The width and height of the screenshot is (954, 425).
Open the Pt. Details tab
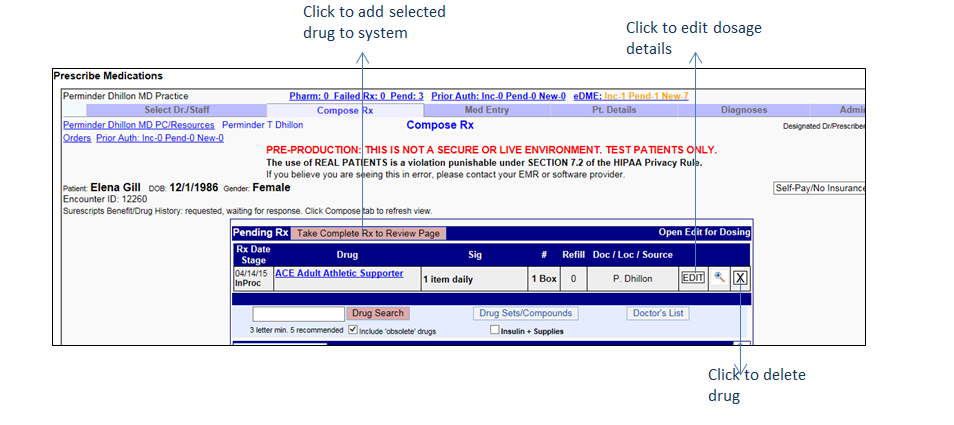613,110
